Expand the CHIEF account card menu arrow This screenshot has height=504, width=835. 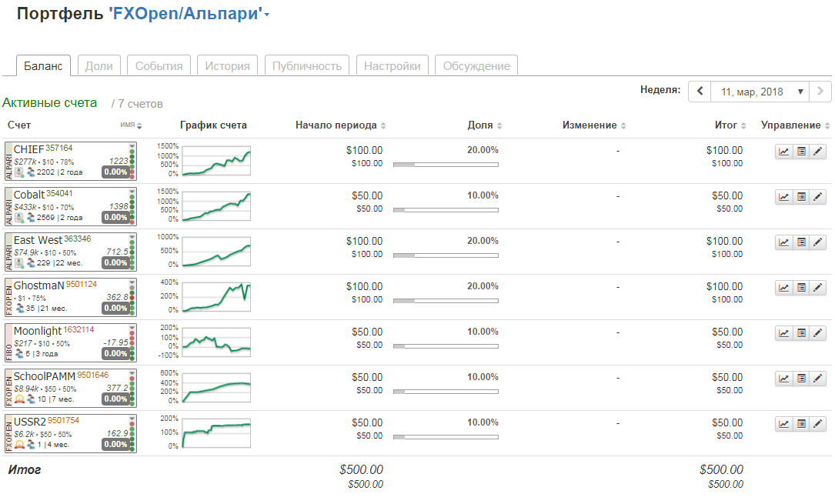132,146
